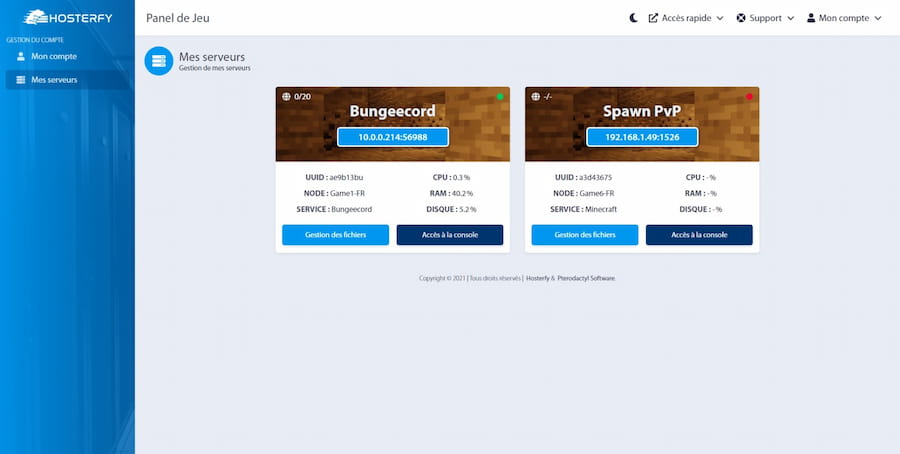Click the Mes serveurs blue header icon
900x454 pixels.
point(158,61)
